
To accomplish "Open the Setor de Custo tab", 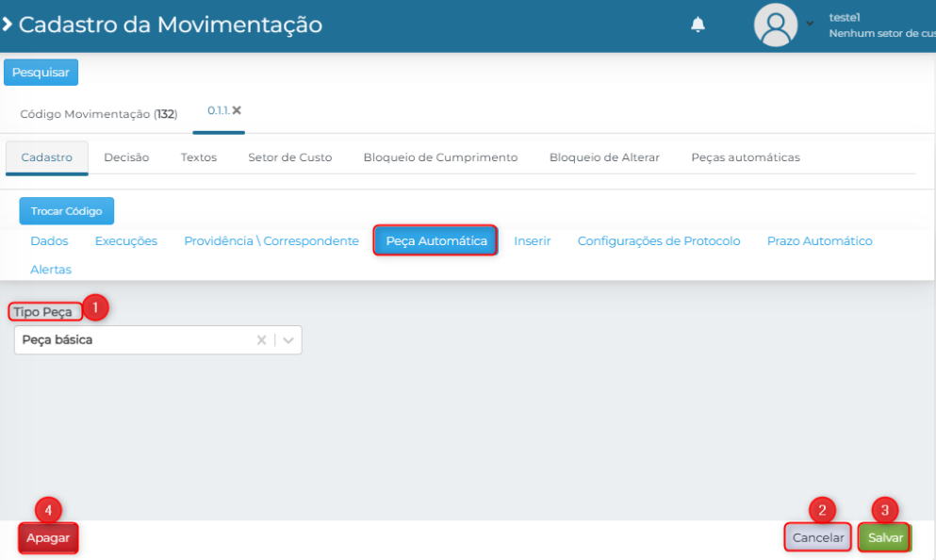I will (x=290, y=157).
